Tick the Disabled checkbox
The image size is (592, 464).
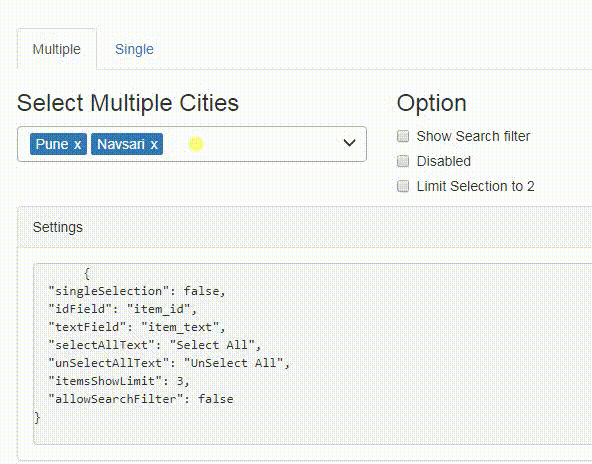click(x=403, y=161)
